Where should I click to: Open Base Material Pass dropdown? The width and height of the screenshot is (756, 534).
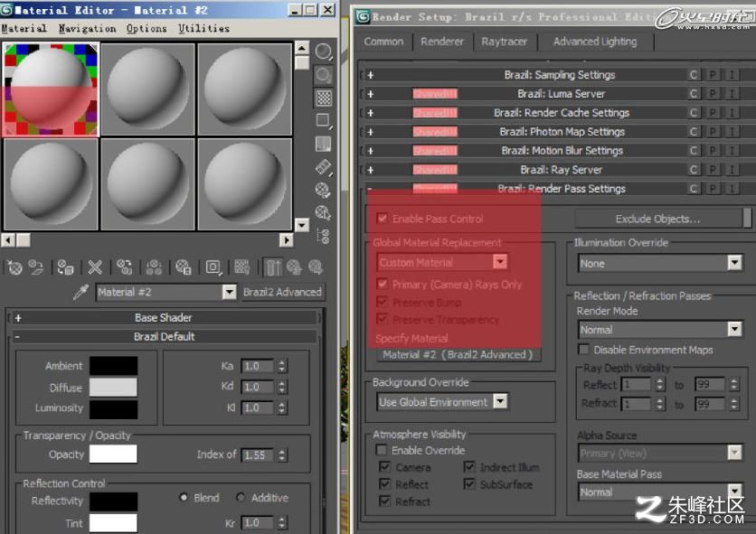pyautogui.click(x=734, y=492)
